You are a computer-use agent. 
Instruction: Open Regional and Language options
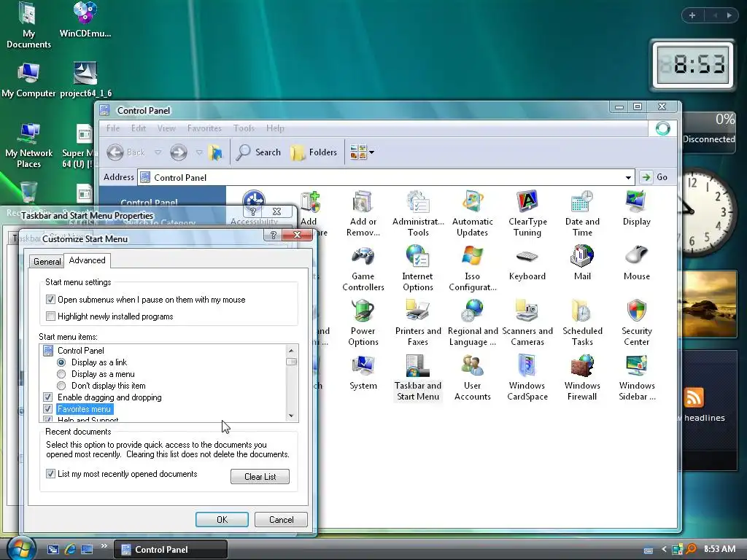472,323
